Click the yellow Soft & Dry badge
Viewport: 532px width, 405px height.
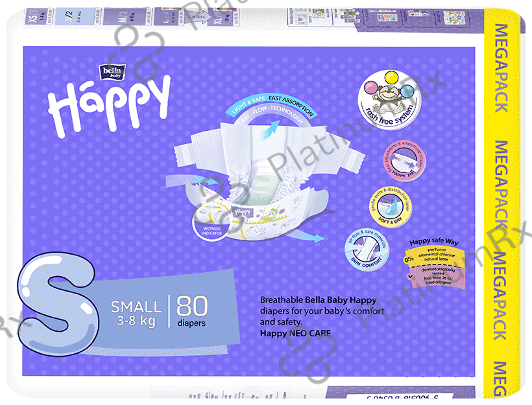(x=391, y=207)
